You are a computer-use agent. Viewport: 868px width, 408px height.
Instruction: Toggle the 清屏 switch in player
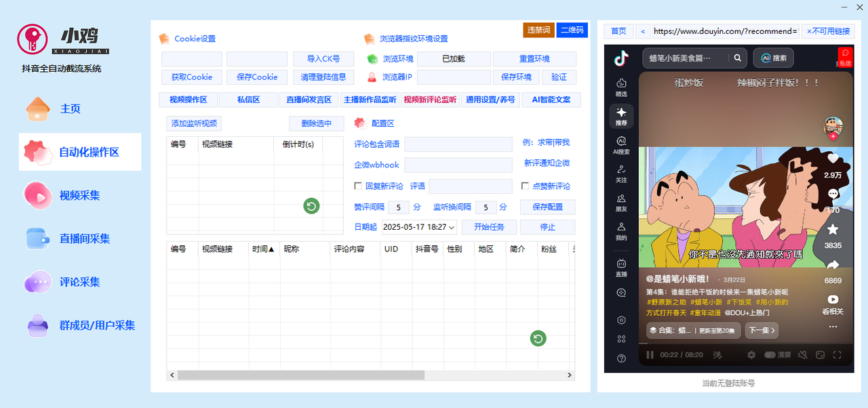770,354
